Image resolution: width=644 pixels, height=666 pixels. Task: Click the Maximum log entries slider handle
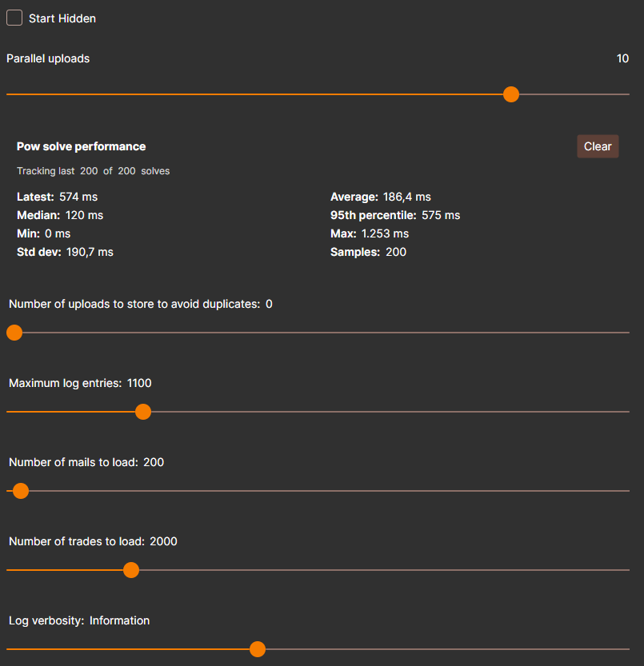pos(143,412)
